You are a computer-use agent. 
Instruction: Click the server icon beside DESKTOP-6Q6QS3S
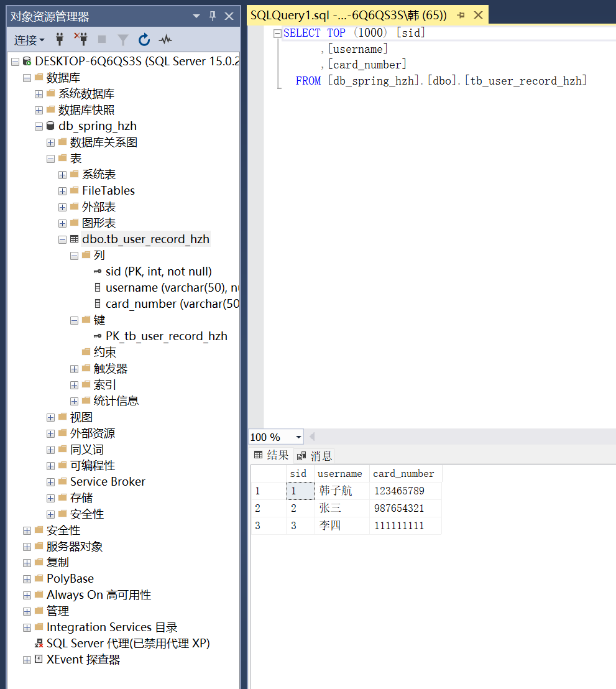pos(27,61)
